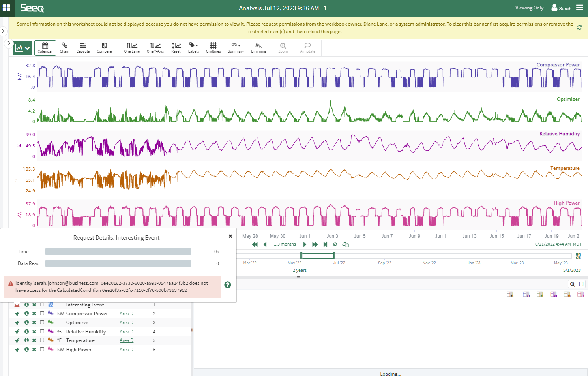Click the Compare view icon
The width and height of the screenshot is (588, 376).
104,48
